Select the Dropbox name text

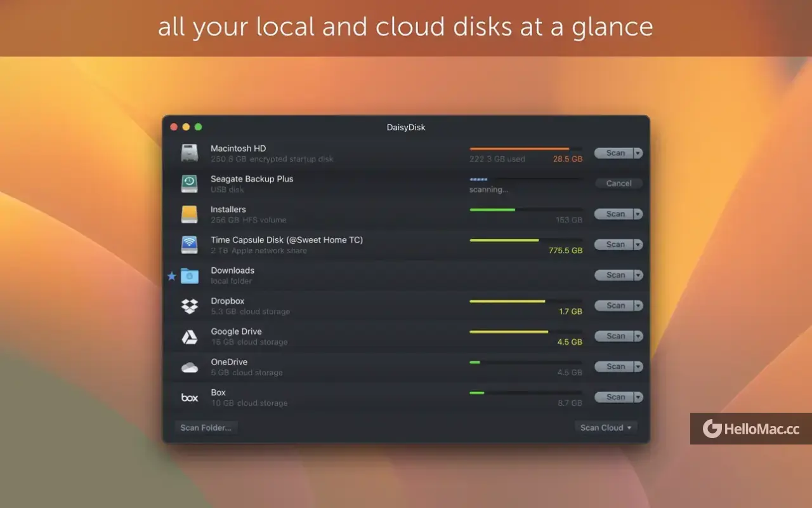click(228, 301)
